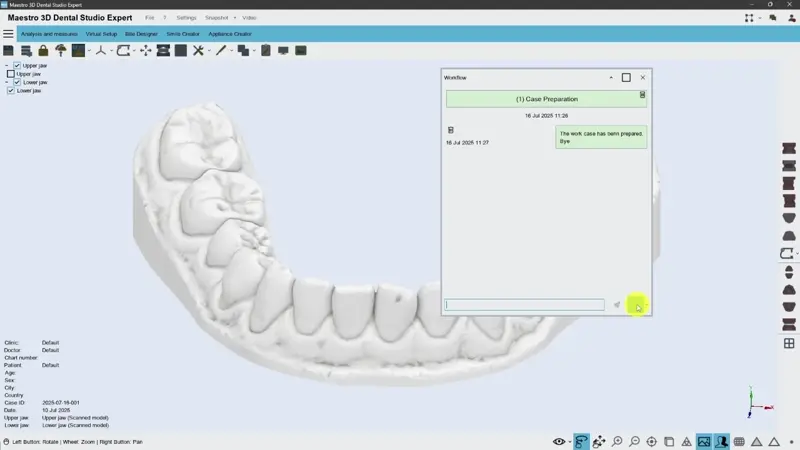Screen dimensions: 800x450
Task: Click the outlined triangle shading icon
Action: (774, 442)
